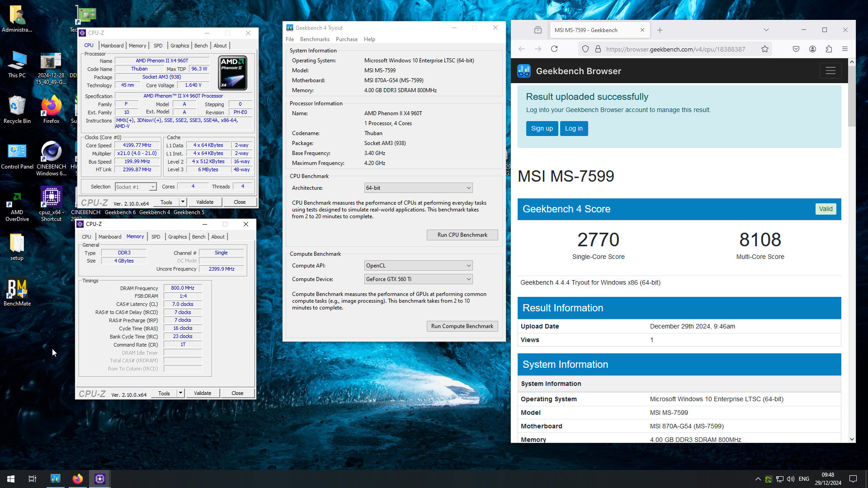The height and width of the screenshot is (488, 868).
Task: Click the Multi-Core Score value 8108
Action: pos(760,240)
